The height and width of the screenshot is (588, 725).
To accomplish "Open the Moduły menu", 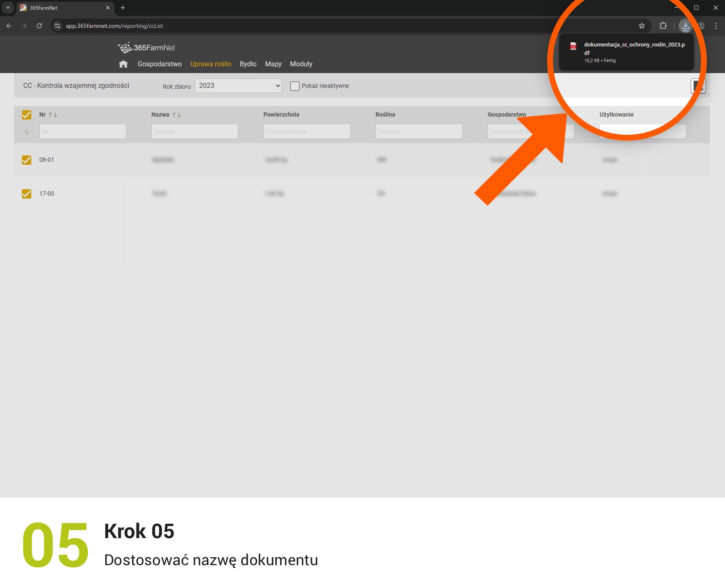I will point(301,64).
